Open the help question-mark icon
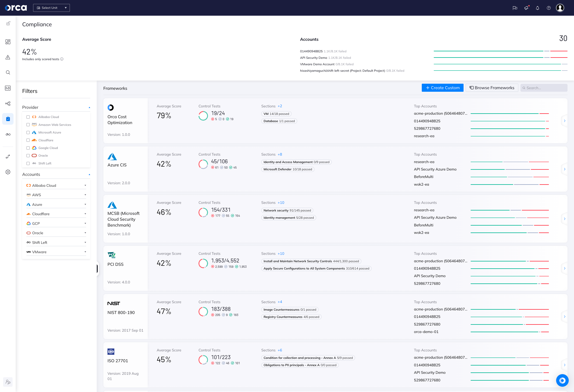Screen dimensions: 574x392 [549, 8]
